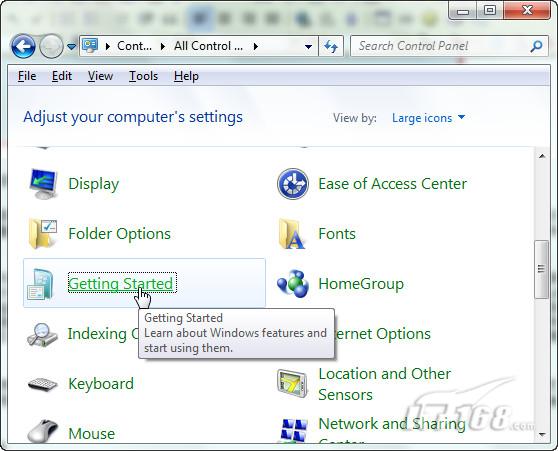558x451 pixels.
Task: Expand the arrow before Cont... breadcrumb
Action: [x=108, y=46]
